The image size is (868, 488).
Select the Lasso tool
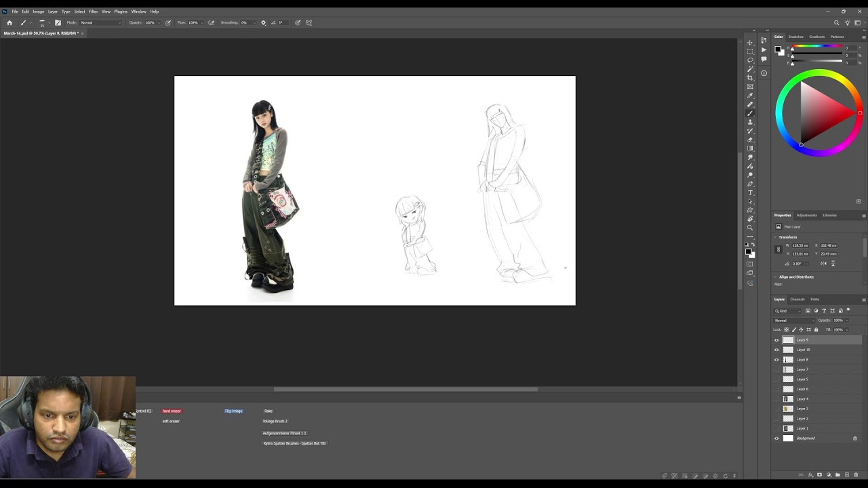pos(751,60)
